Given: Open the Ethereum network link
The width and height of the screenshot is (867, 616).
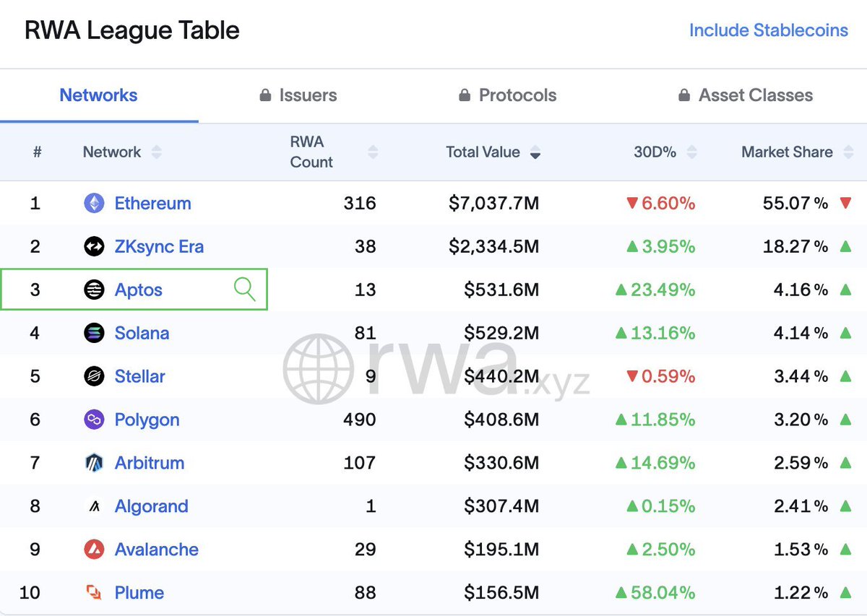Looking at the screenshot, I should pos(153,204).
